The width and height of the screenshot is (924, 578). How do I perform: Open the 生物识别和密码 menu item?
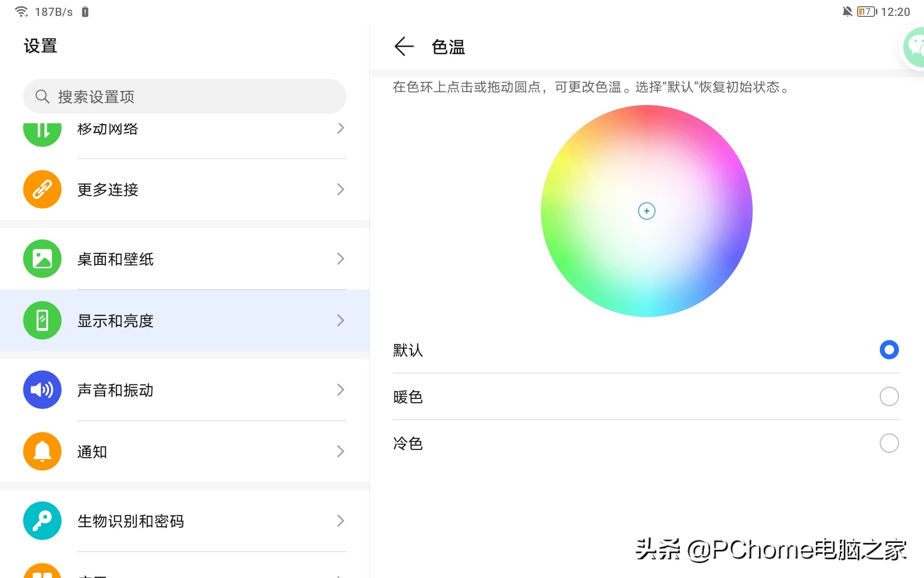131,521
